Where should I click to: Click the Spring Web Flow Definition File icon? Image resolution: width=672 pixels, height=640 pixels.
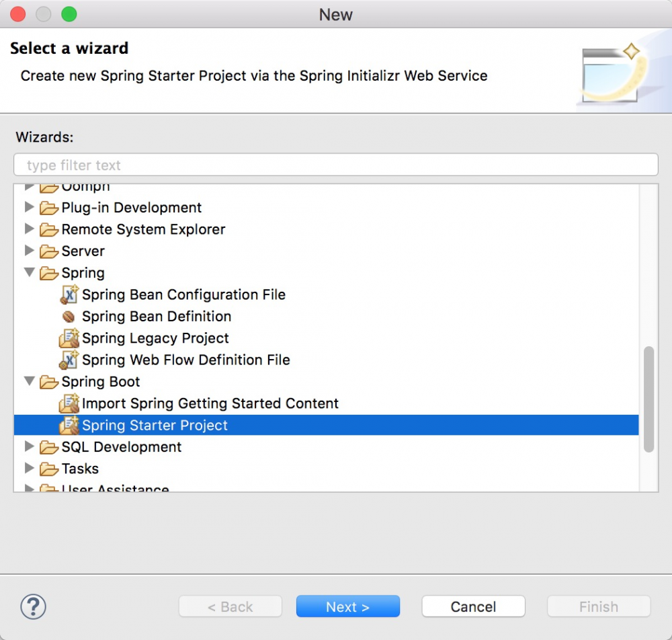coord(69,360)
